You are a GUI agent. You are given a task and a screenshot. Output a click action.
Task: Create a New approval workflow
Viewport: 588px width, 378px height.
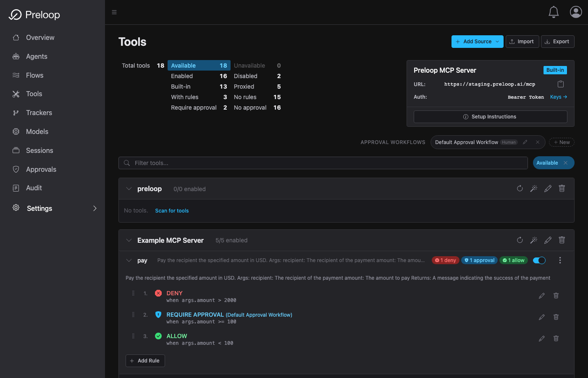point(562,142)
